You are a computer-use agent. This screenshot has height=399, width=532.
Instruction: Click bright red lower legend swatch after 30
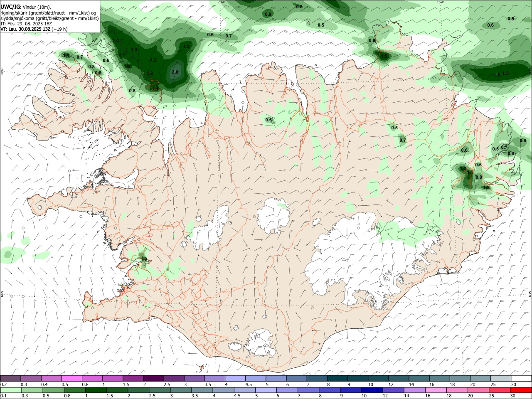[521, 390]
